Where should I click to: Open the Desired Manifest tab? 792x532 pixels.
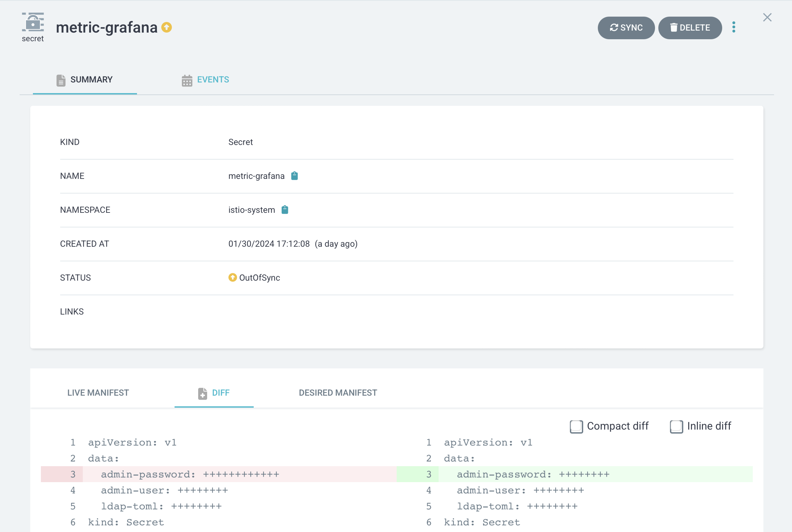pos(337,393)
